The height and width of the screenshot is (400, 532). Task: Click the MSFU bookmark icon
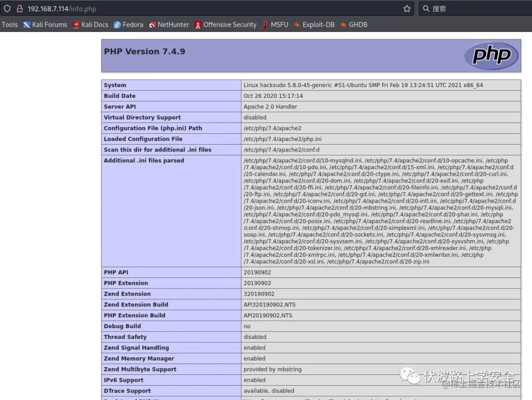pos(266,25)
